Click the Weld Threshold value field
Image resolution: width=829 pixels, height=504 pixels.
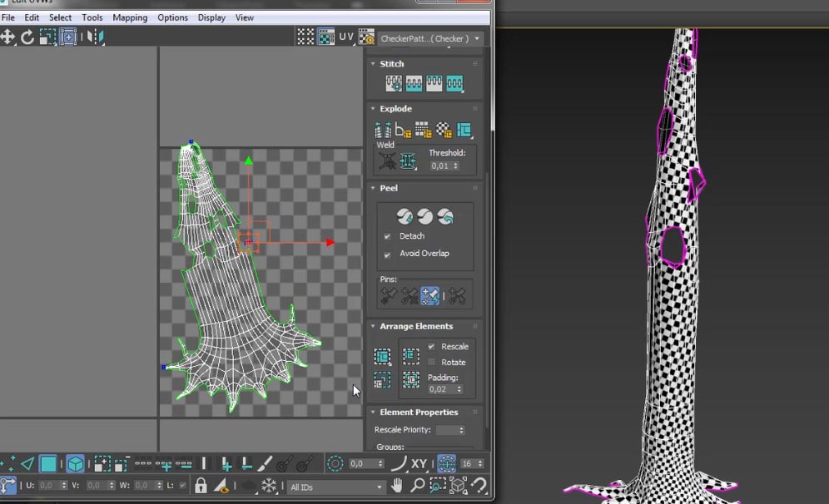[439, 166]
